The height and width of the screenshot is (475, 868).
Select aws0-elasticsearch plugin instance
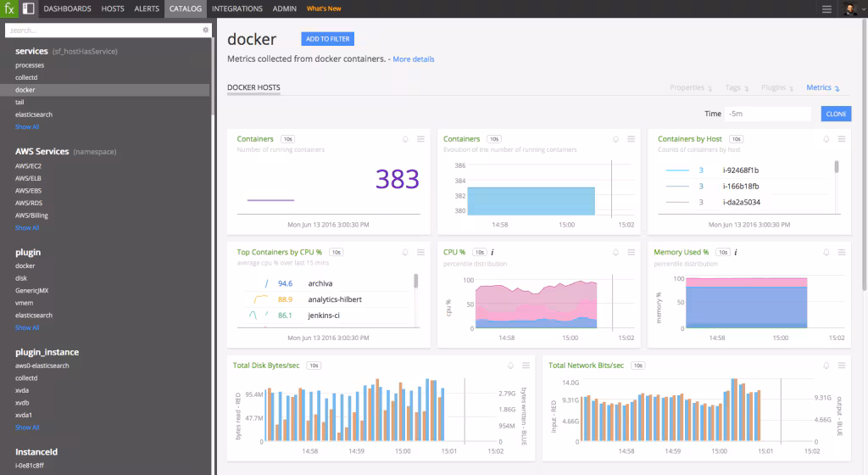42,366
